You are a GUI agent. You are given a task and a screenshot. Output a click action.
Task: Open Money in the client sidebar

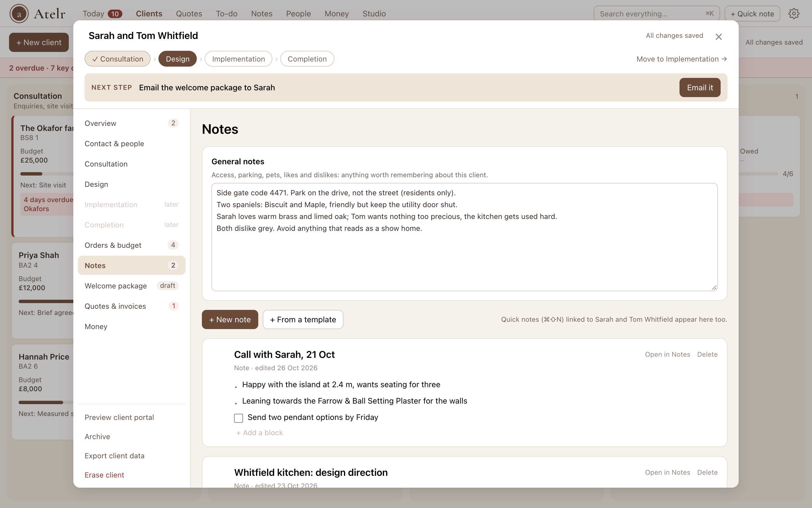coord(132,327)
